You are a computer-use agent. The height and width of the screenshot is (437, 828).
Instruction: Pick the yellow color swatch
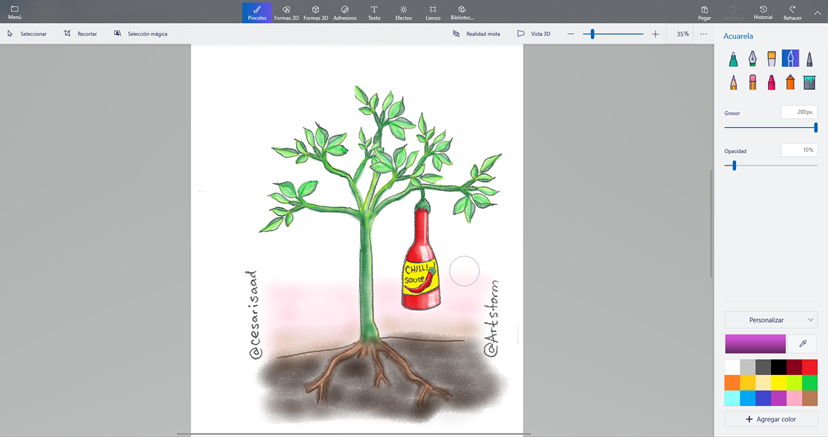click(779, 383)
